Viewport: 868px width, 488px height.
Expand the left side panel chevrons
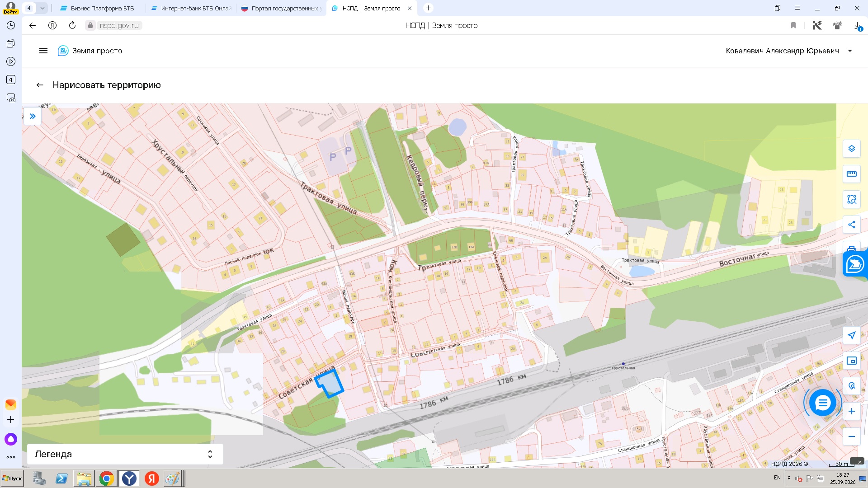pyautogui.click(x=33, y=116)
